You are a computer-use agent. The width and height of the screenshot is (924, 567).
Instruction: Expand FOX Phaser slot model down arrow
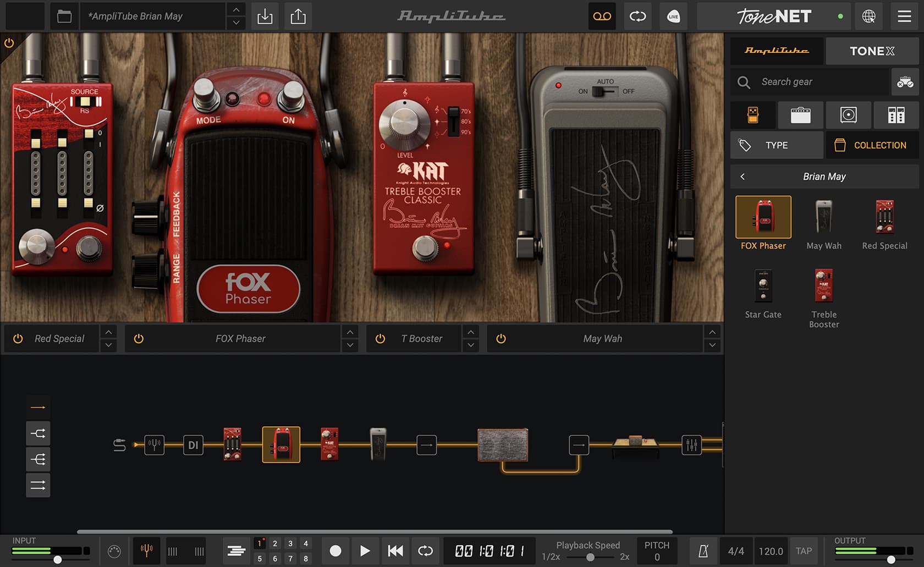(350, 345)
